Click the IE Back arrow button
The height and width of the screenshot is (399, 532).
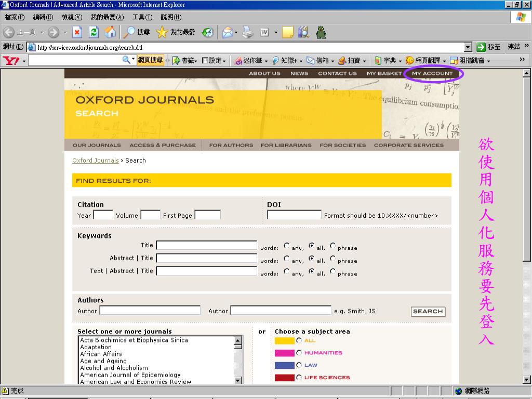(9, 32)
